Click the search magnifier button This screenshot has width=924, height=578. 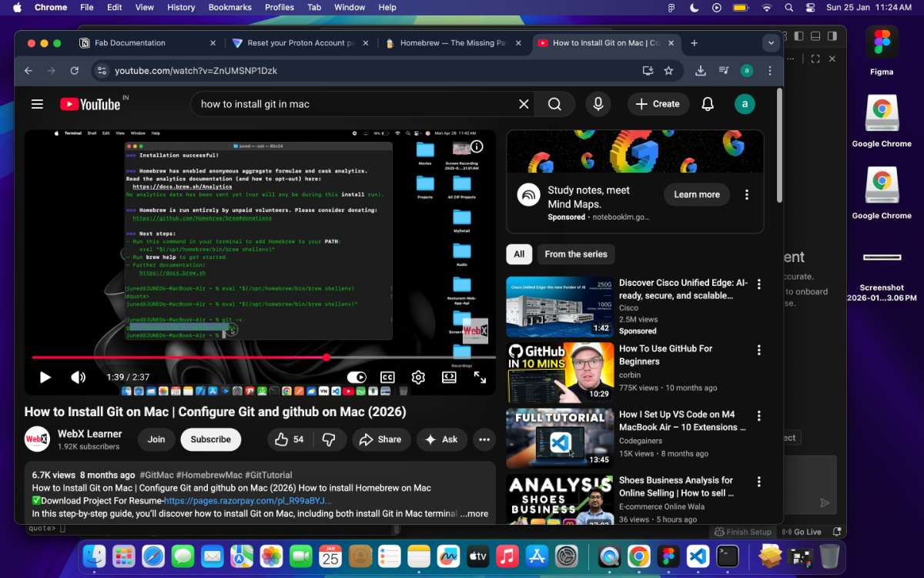(554, 104)
